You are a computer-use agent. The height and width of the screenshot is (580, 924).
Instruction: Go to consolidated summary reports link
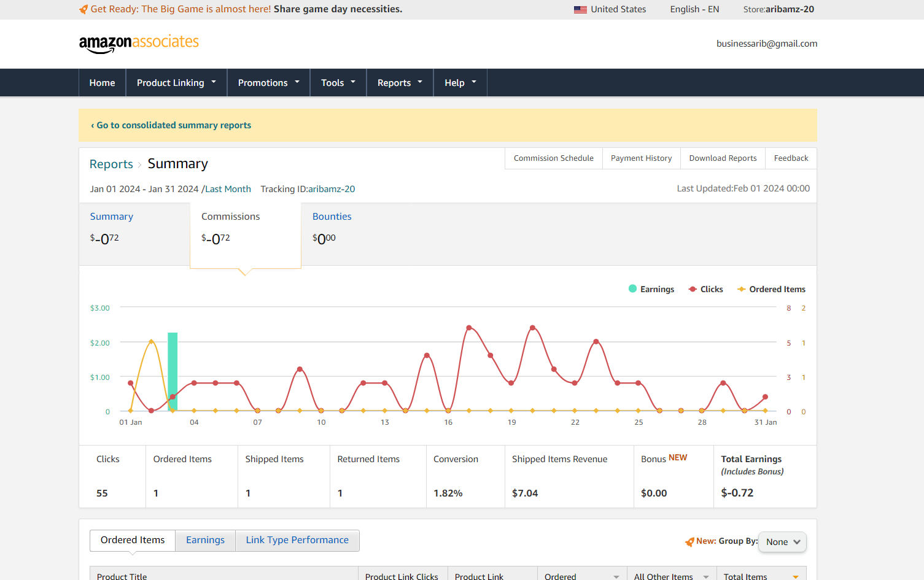(171, 125)
